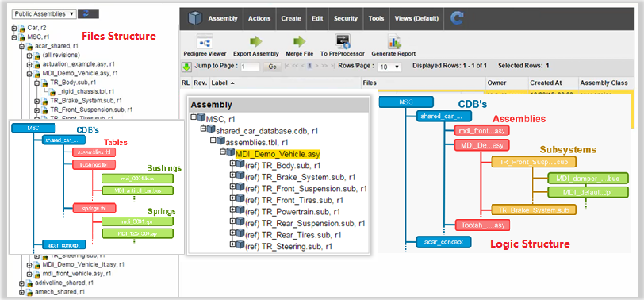Click the Assembly cube icon in menu bar
Screen dimensions: 644x300
pos(195,18)
